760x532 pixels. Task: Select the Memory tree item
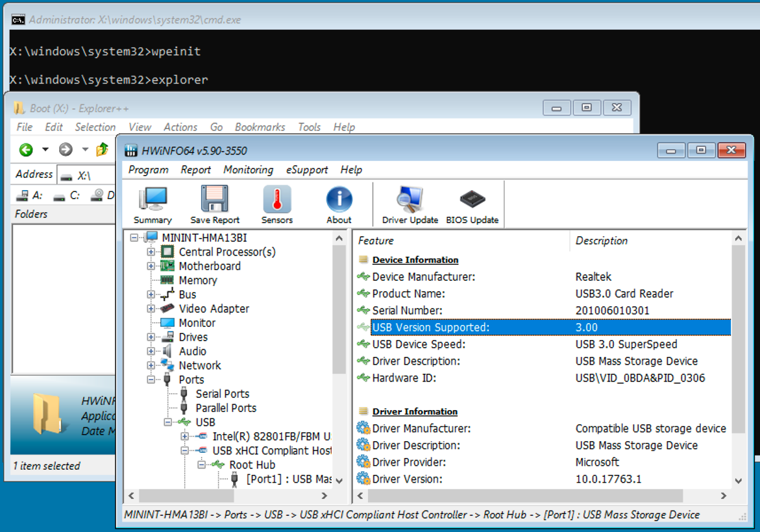point(198,280)
